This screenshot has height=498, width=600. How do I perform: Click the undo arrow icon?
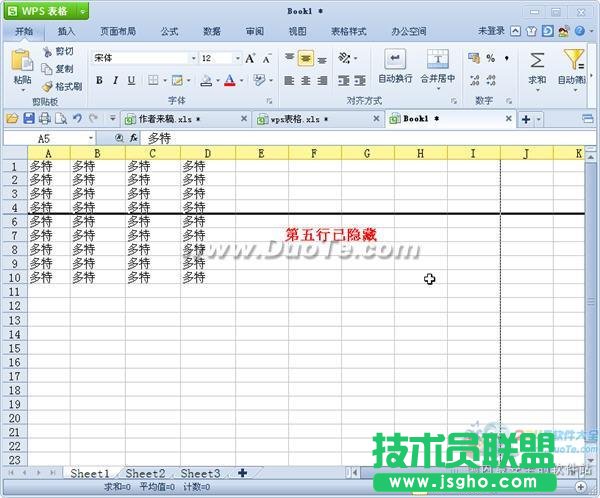click(x=77, y=118)
